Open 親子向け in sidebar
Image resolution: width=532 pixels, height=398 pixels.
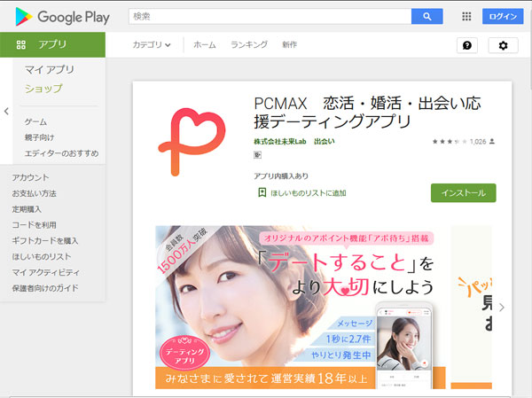coord(39,137)
